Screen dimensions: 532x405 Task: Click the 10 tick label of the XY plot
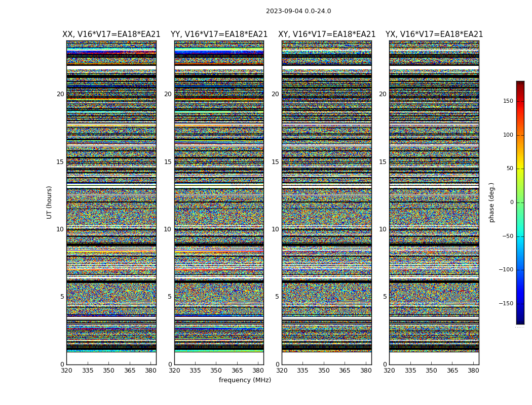click(275, 229)
